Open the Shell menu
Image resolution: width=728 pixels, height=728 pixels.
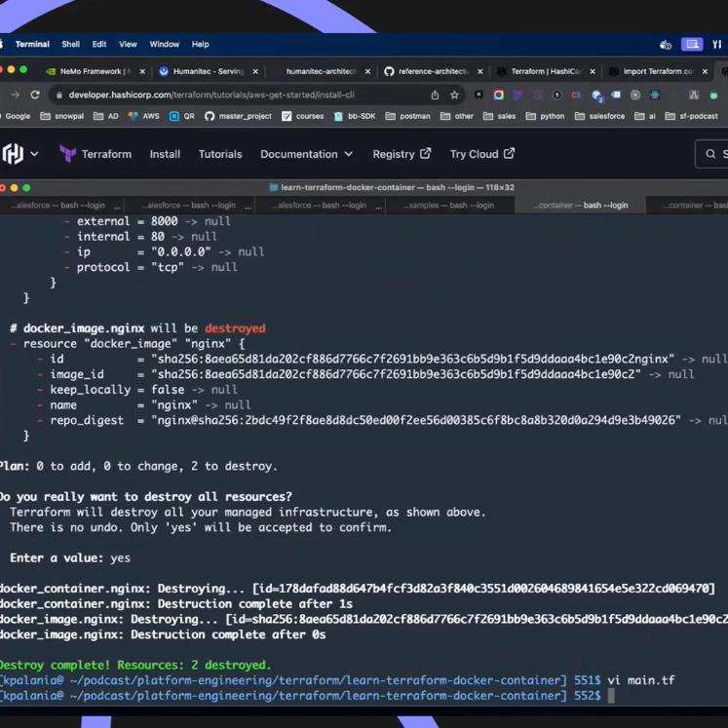[70, 44]
